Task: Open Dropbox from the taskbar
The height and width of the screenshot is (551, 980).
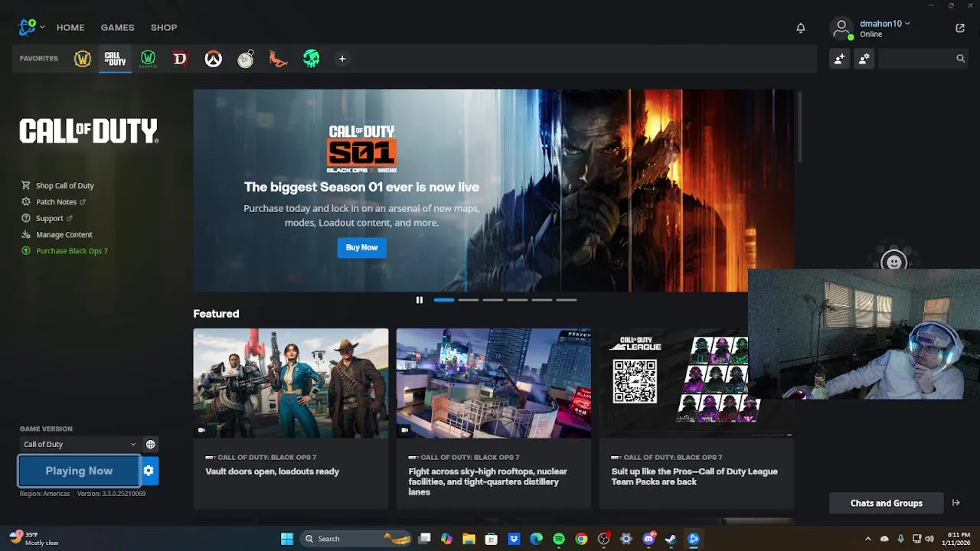Action: 514,539
